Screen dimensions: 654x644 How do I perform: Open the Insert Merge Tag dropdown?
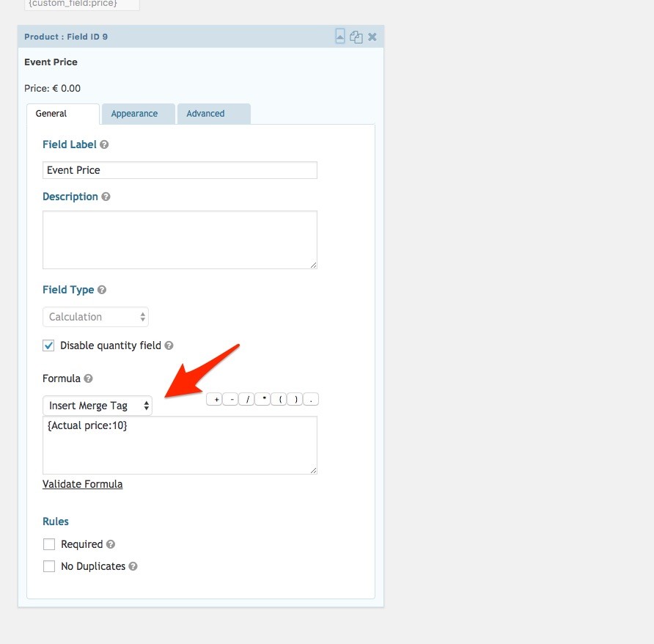click(x=97, y=406)
